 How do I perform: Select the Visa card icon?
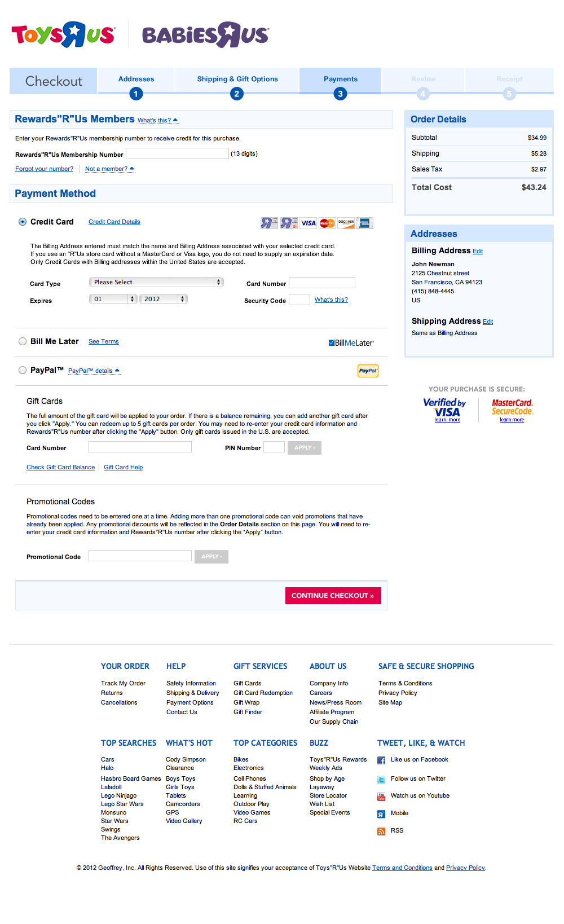click(308, 223)
